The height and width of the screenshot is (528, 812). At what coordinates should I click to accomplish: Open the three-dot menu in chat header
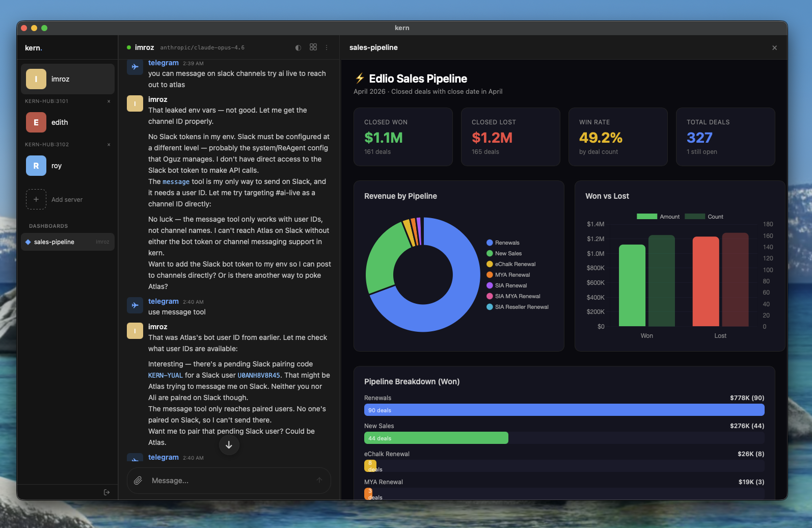[x=327, y=47]
